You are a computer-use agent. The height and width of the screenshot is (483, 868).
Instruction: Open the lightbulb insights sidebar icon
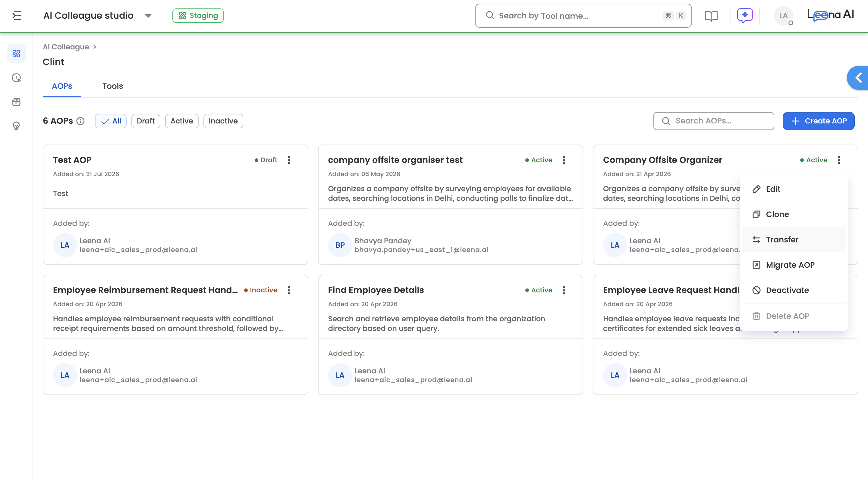(x=16, y=126)
